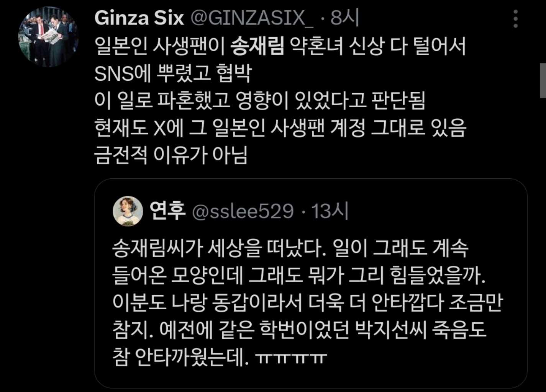This screenshot has width=546, height=392.
Task: Open the @sslee529 handle link
Action: [x=243, y=211]
